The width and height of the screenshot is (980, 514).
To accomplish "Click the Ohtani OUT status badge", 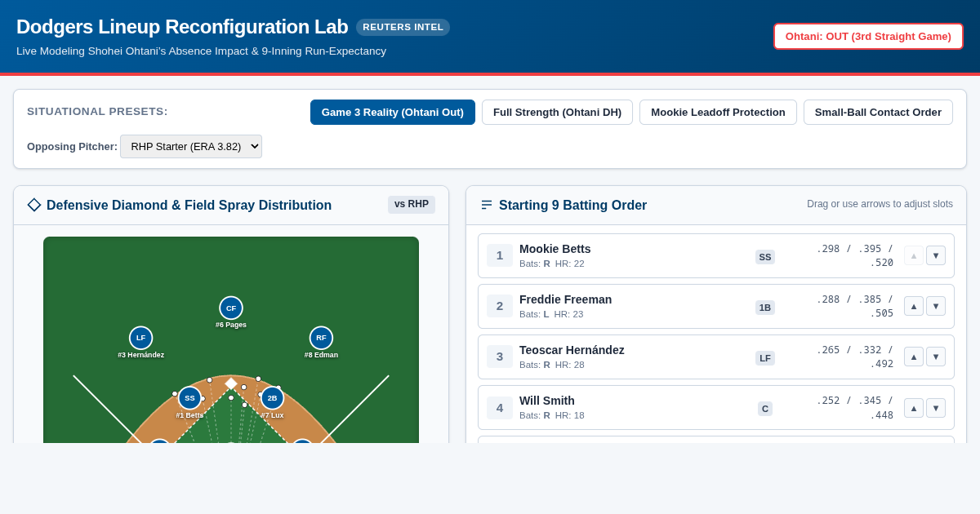I will (x=868, y=36).
